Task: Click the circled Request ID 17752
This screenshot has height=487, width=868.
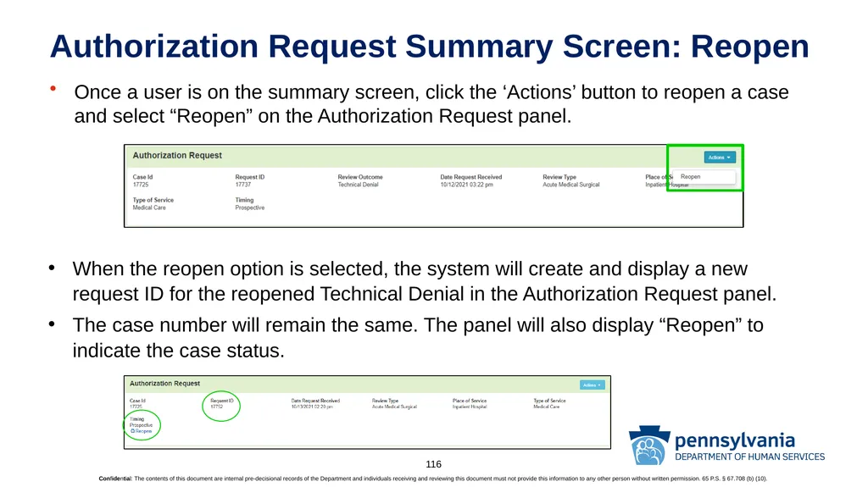Action: [x=216, y=407]
